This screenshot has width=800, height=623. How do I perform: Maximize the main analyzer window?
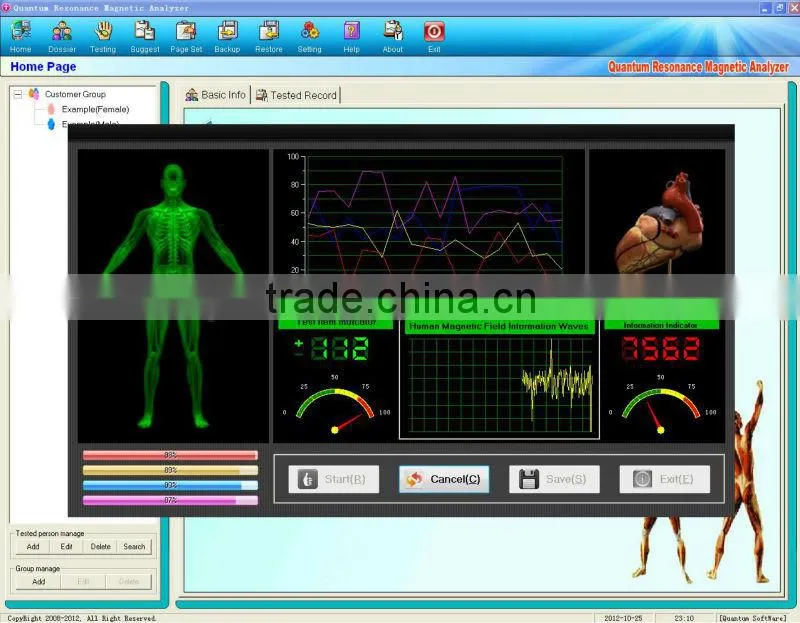(x=780, y=8)
